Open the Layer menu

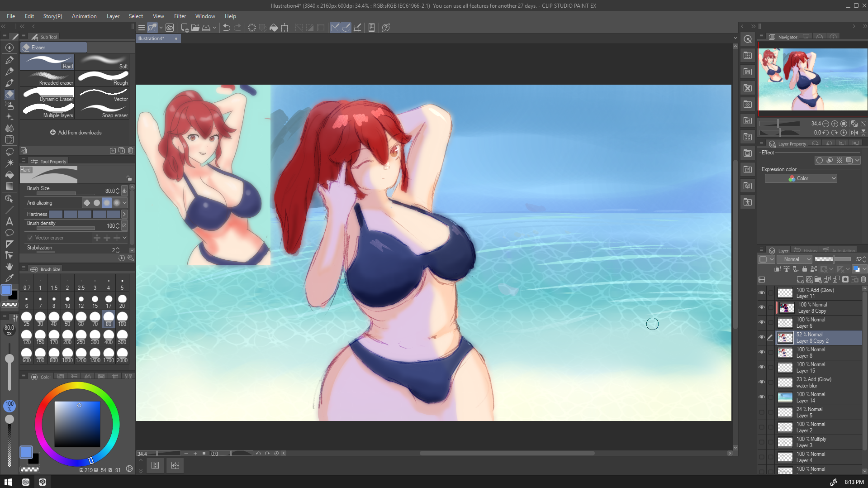[x=113, y=16]
